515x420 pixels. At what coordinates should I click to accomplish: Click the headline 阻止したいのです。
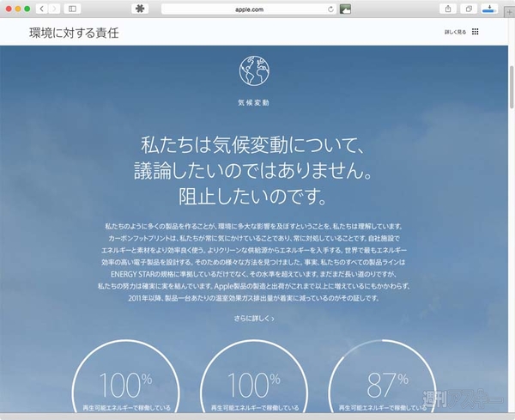[x=252, y=196]
